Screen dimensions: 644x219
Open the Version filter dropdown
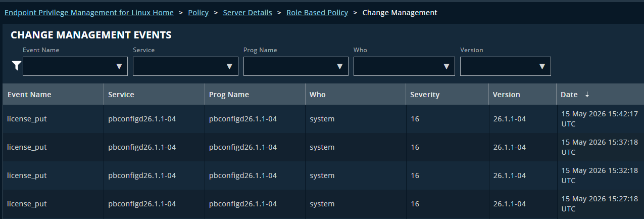pos(505,66)
